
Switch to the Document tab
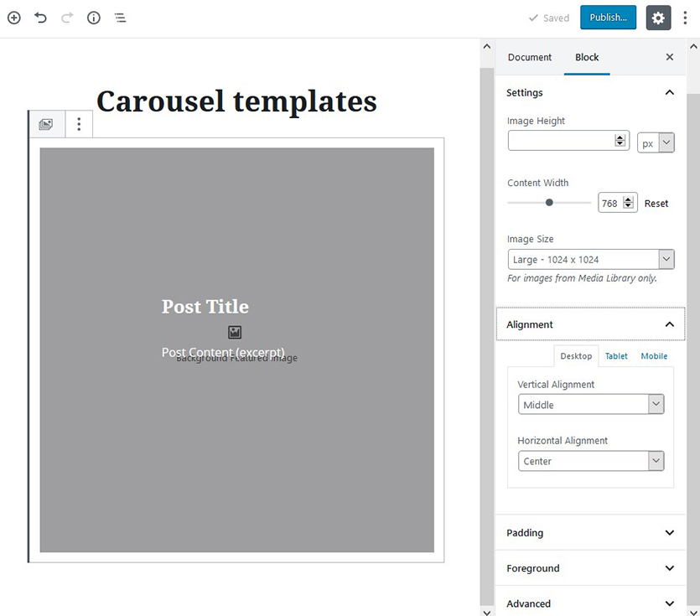[530, 57]
